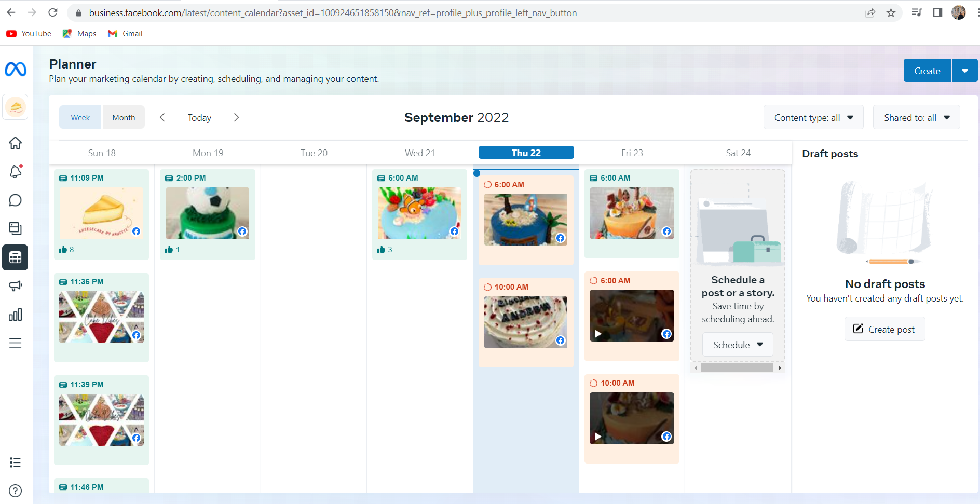Screen dimensions: 980x504
Task: Click the browser address bar URL
Action: point(333,12)
